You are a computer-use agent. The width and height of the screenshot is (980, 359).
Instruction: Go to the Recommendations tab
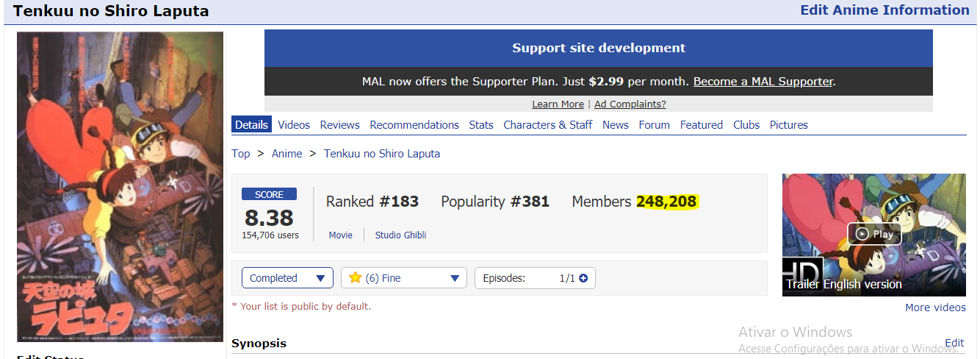[x=414, y=124]
